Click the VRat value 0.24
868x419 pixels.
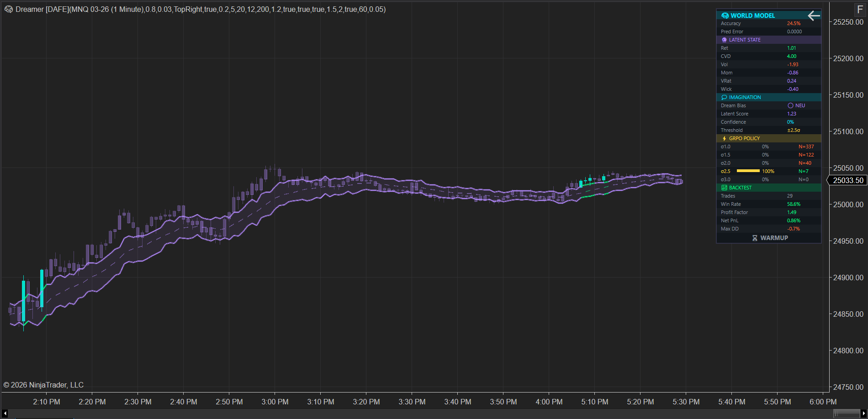coord(791,81)
